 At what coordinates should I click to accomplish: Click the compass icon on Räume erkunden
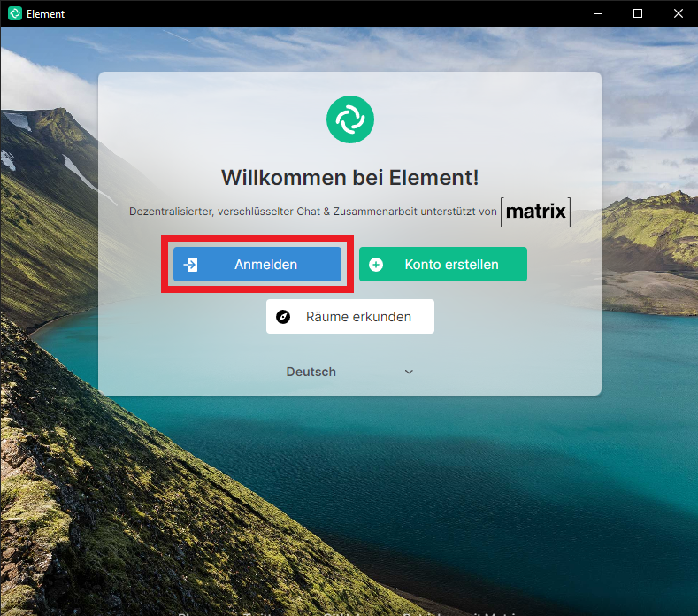[x=283, y=317]
